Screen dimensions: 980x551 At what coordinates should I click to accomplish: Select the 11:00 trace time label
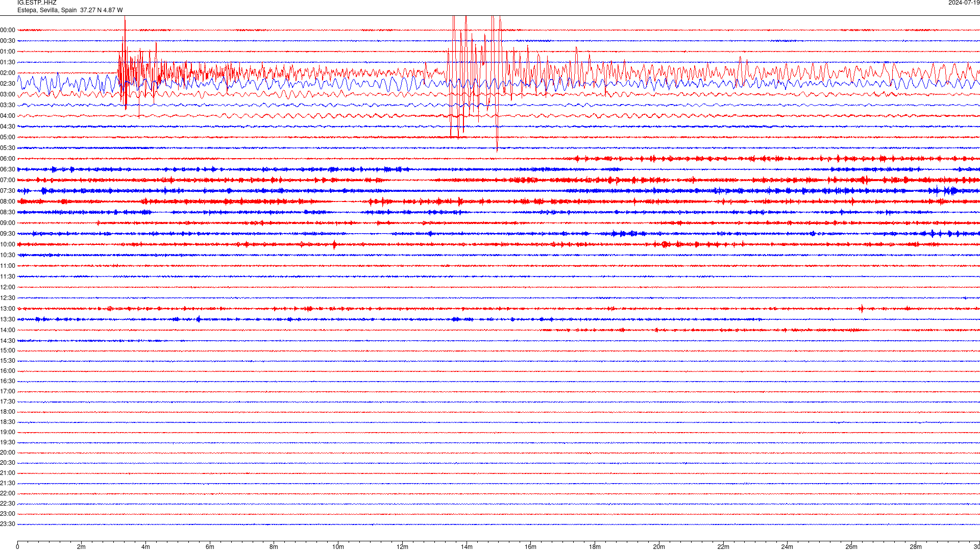click(8, 266)
